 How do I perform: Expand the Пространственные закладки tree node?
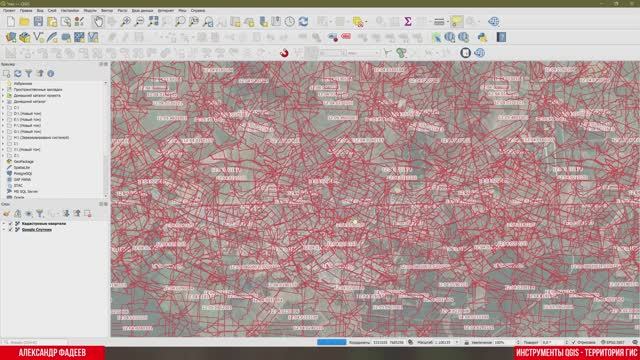[3, 89]
